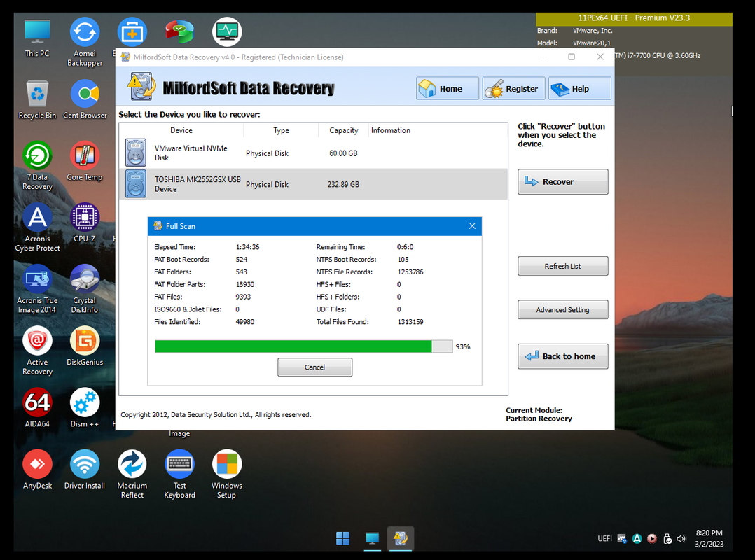The image size is (755, 560).
Task: Open Macrium Reflect desktop icon
Action: [132, 475]
